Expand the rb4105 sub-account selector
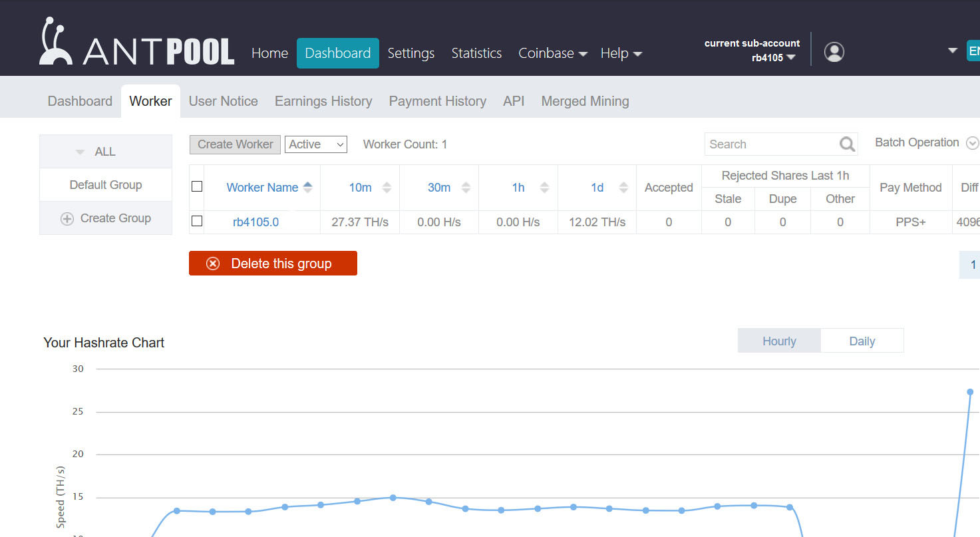The height and width of the screenshot is (537, 980). click(x=773, y=58)
